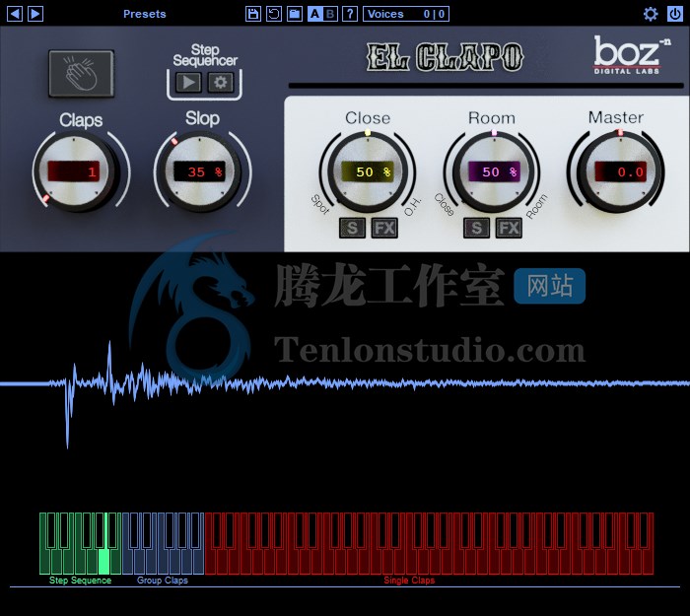Screen dimensions: 690x616
Task: Switch to the A setting slot
Action: click(315, 14)
